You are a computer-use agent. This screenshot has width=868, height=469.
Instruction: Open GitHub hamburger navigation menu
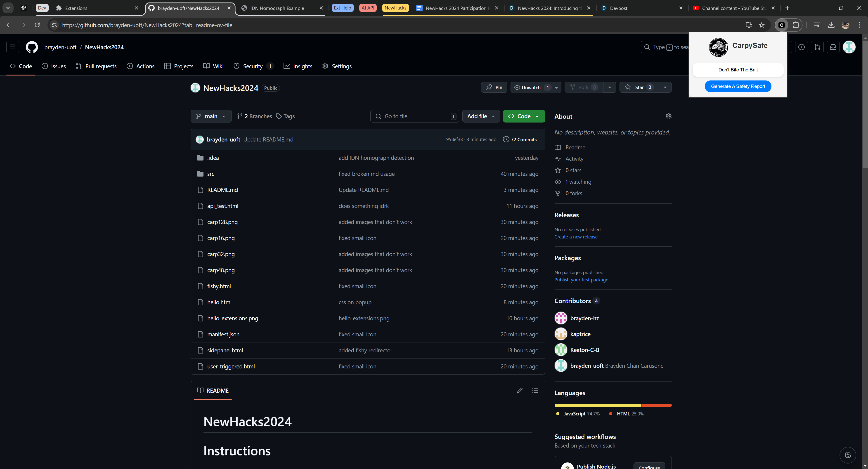[x=12, y=47]
